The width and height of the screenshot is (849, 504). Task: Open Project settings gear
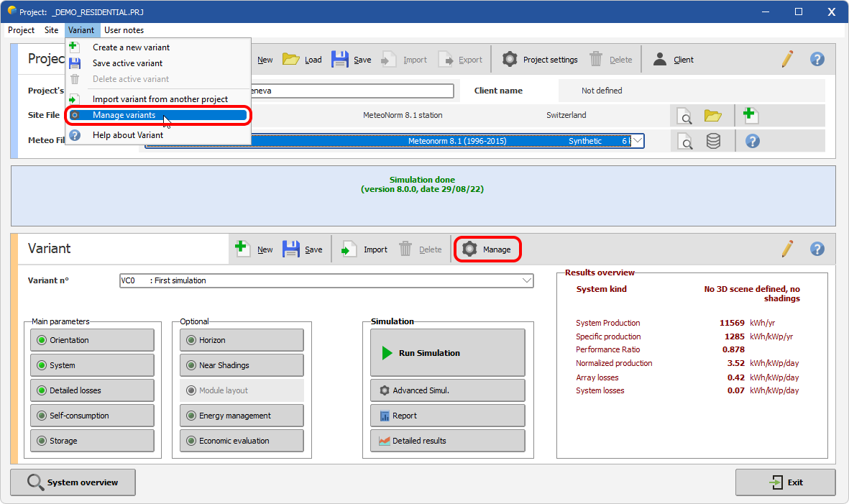point(510,59)
